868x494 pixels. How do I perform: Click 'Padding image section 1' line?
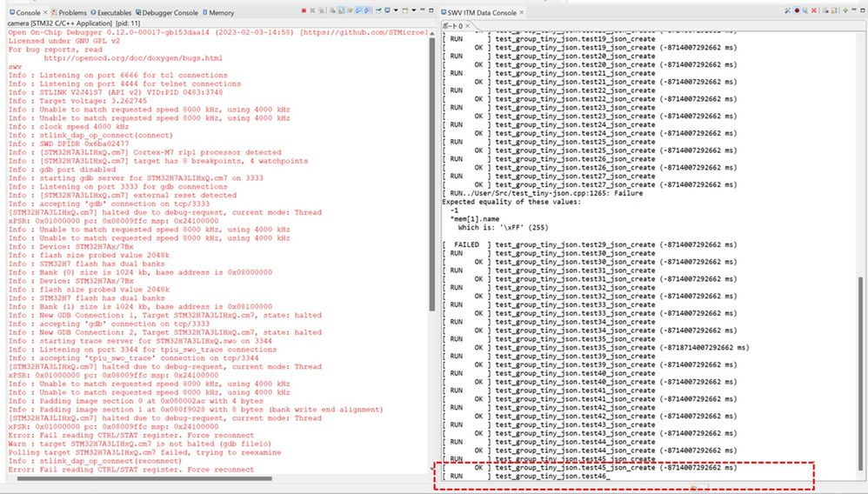coord(196,410)
